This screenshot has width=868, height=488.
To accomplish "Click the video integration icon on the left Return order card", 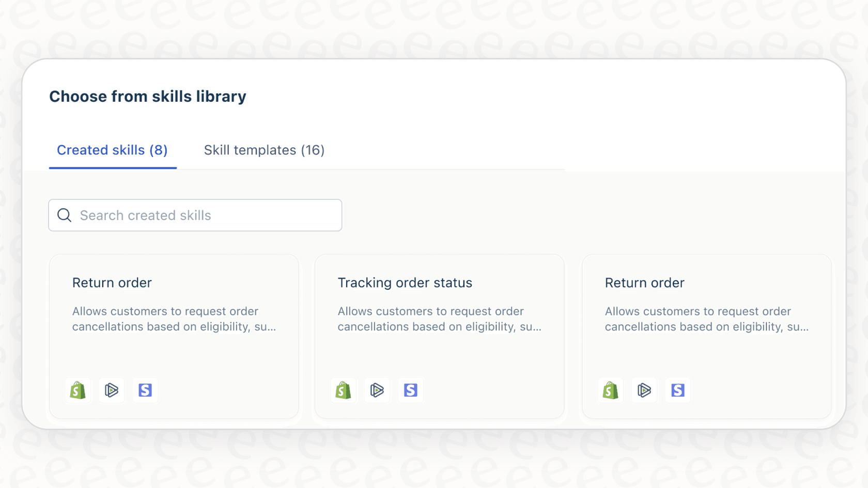I will (x=112, y=390).
